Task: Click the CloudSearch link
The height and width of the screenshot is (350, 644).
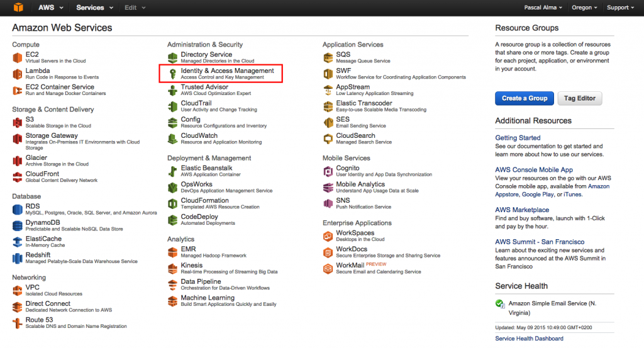Action: click(355, 135)
